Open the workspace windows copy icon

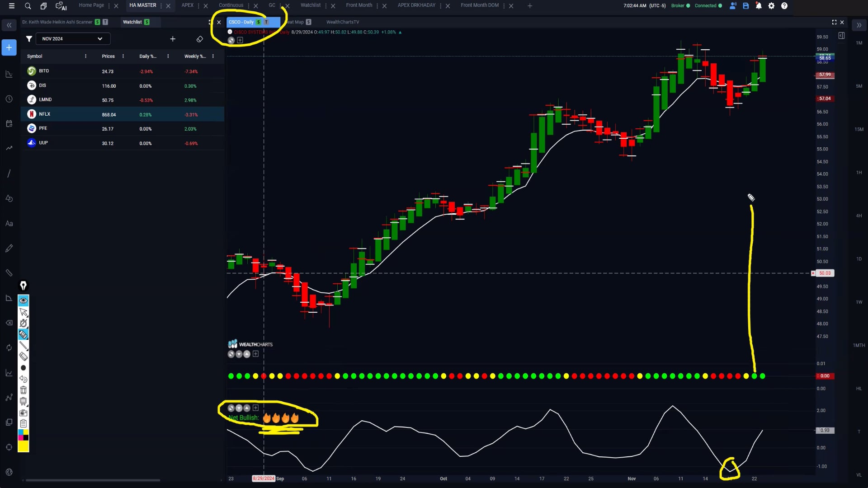[x=43, y=6]
